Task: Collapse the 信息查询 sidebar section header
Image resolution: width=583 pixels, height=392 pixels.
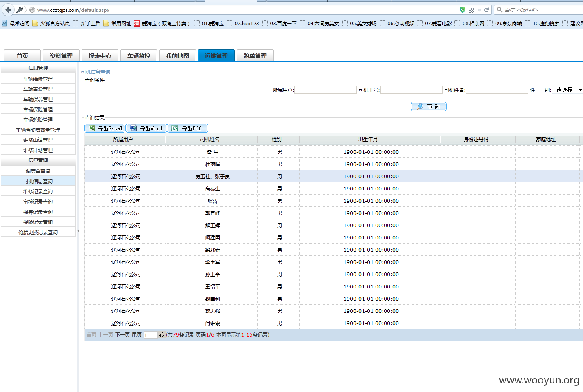Action: (x=38, y=160)
